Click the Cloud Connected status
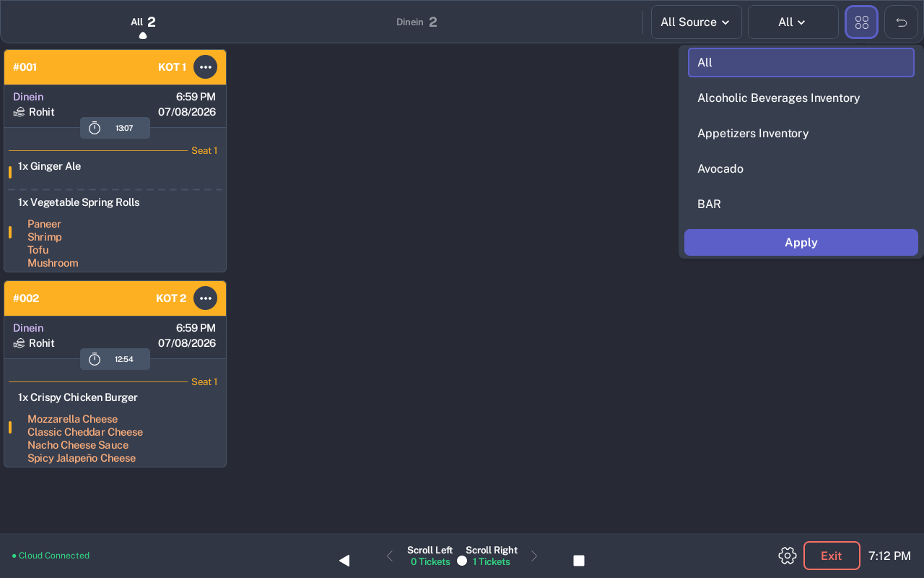Image resolution: width=924 pixels, height=578 pixels. point(51,556)
